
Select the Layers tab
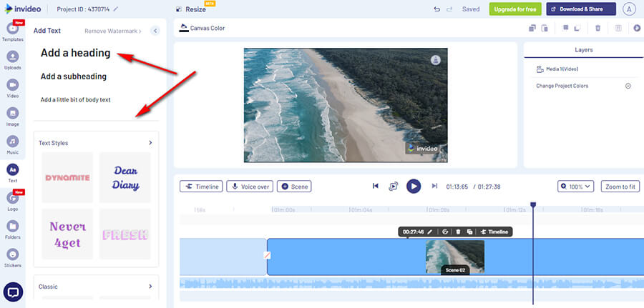click(x=583, y=50)
